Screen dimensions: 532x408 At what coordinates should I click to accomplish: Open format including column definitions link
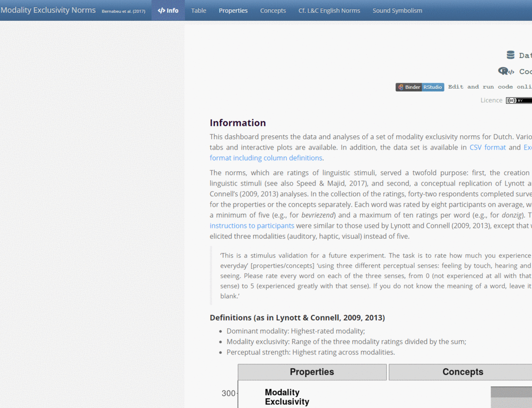(266, 158)
